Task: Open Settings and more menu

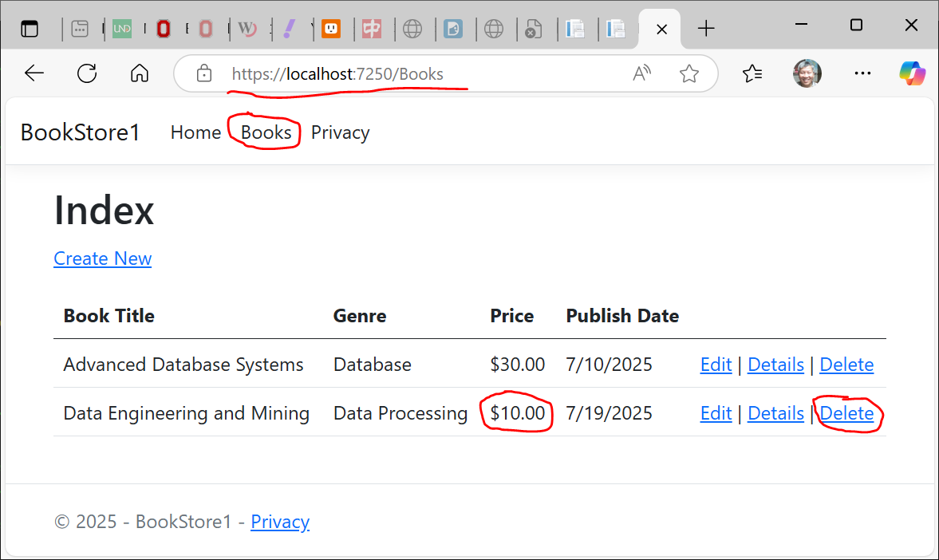Action: 862,73
